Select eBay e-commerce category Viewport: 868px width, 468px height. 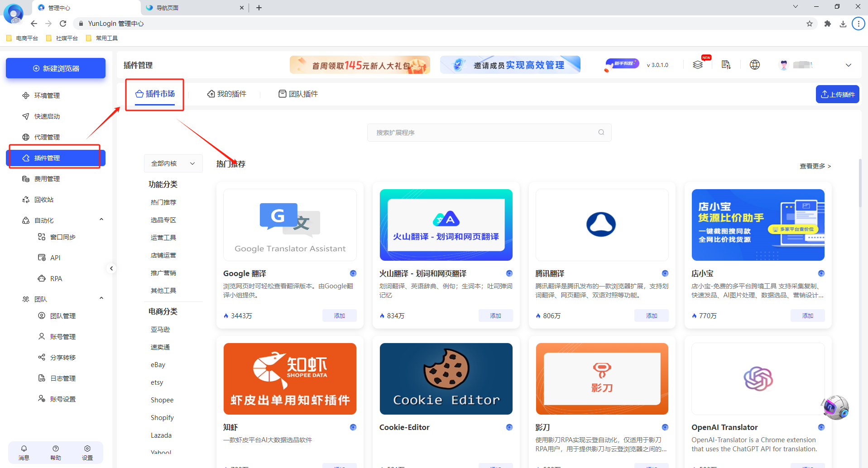pos(158,365)
